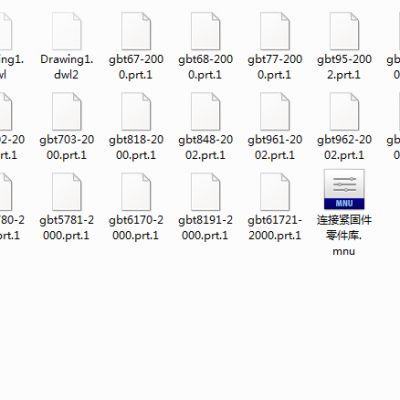Click the gbt67-2000.prt.1 file icon

tap(136, 31)
